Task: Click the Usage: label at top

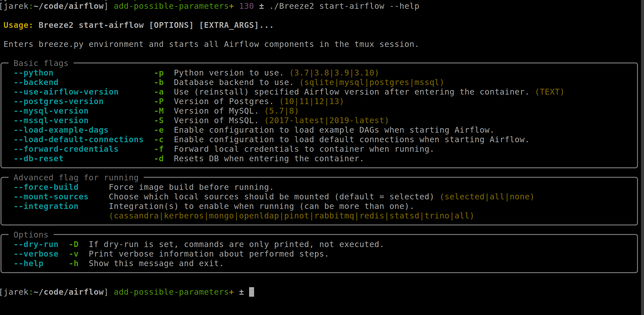Action: coord(18,25)
